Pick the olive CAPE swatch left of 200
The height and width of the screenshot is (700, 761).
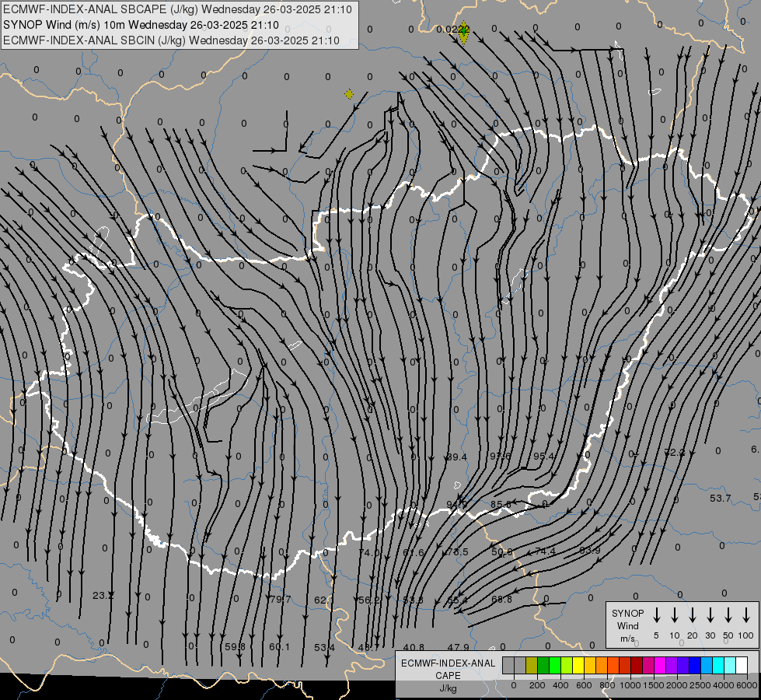tap(532, 666)
